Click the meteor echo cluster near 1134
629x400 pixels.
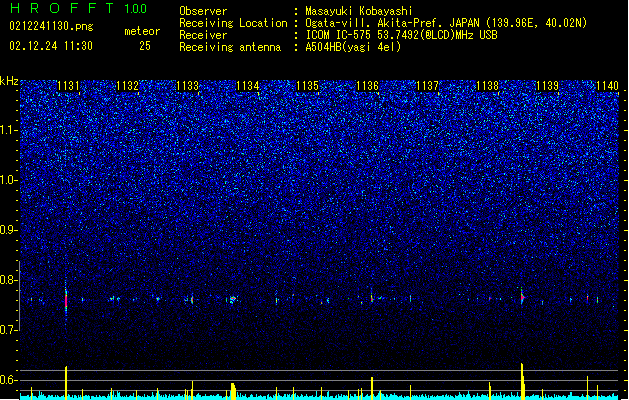[232, 300]
